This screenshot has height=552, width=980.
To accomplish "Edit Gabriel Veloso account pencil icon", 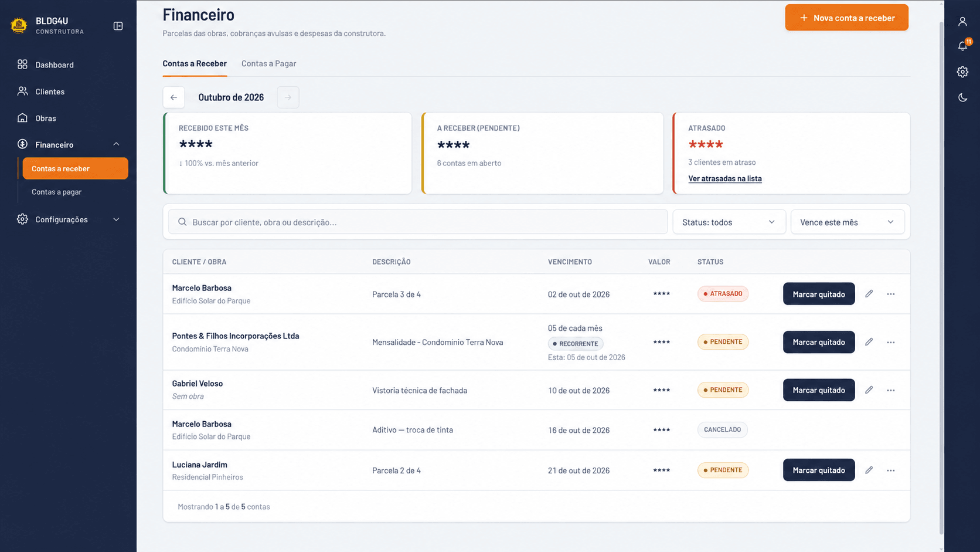I will [x=869, y=390].
